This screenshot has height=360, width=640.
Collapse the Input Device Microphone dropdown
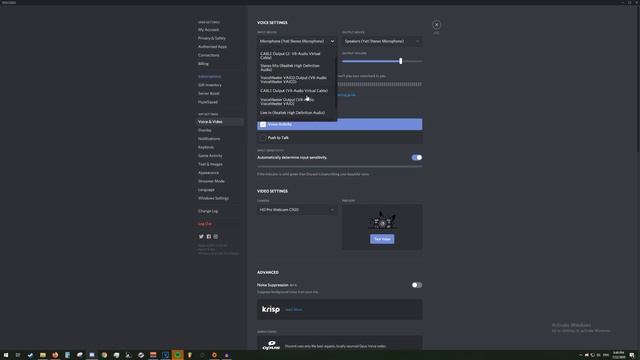pos(297,41)
